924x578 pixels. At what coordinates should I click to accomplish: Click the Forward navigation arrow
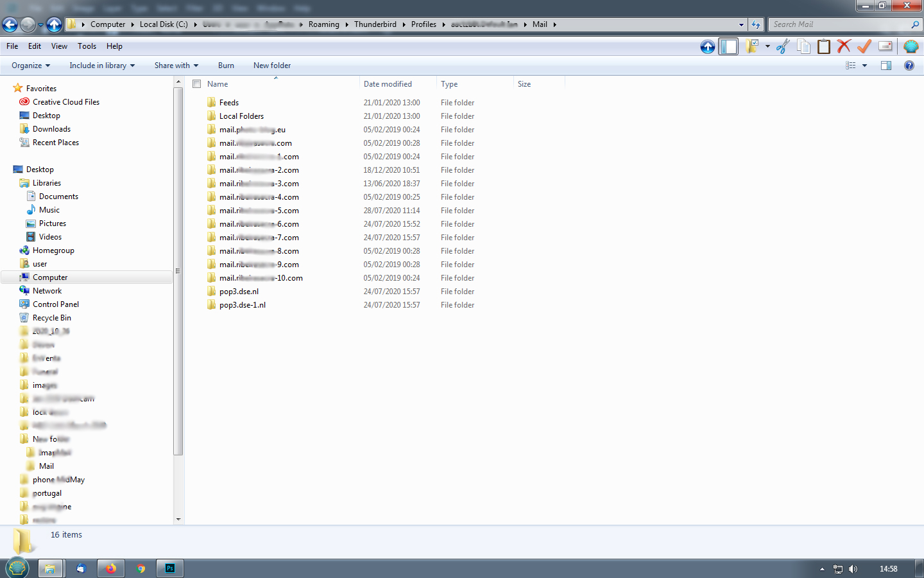(28, 24)
